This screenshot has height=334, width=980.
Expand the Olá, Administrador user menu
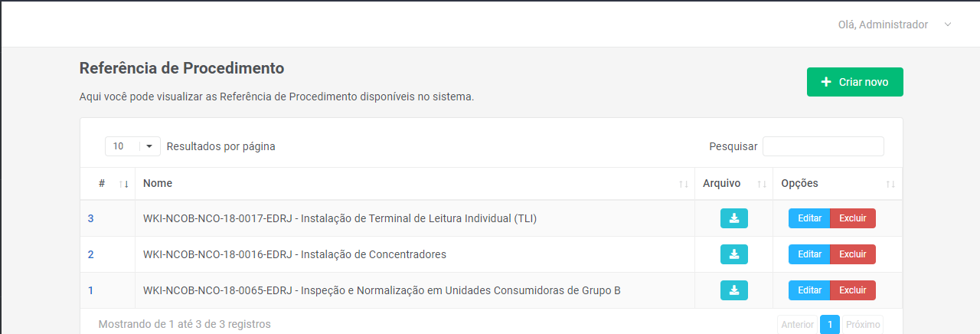point(948,25)
